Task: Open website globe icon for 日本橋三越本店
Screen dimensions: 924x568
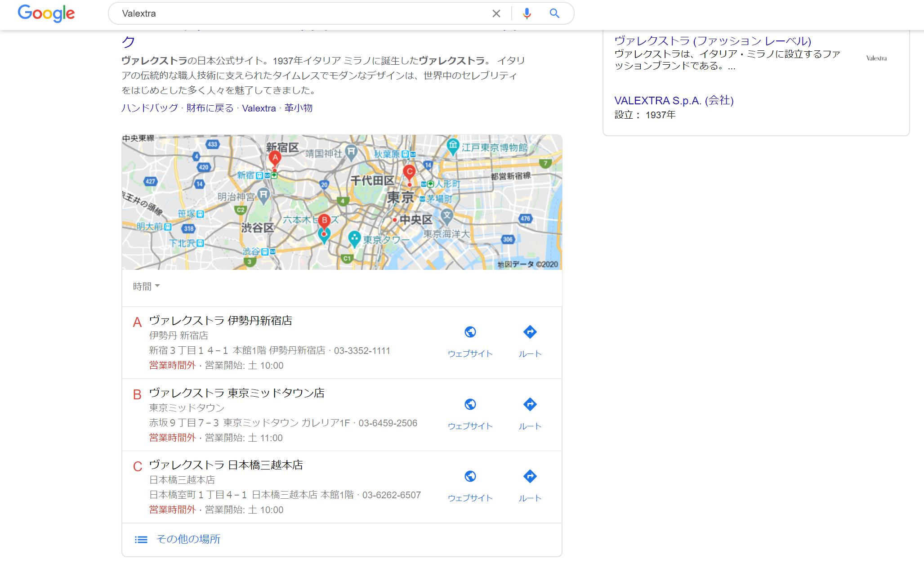Action: coord(470,476)
